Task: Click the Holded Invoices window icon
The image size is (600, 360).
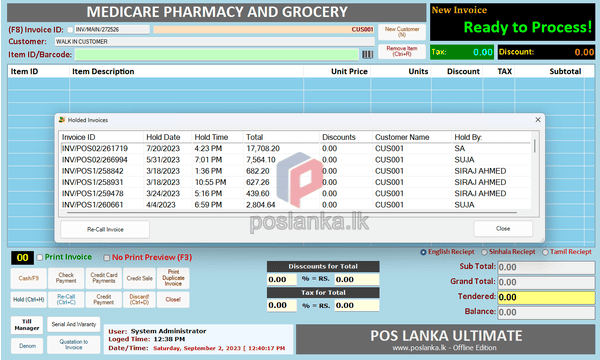Action: (62, 120)
